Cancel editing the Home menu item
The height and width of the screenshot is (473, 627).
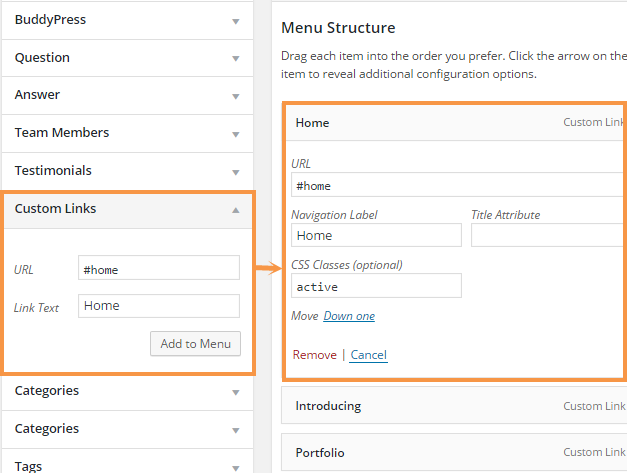point(369,355)
